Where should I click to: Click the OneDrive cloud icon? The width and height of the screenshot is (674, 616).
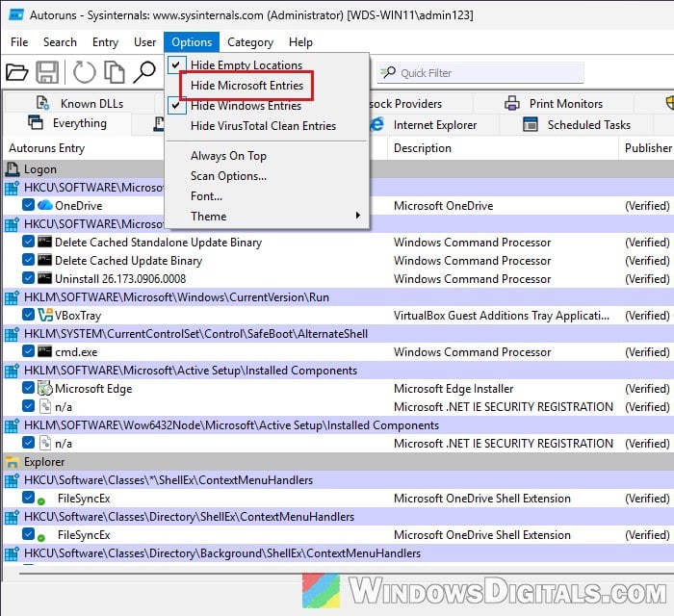pyautogui.click(x=44, y=205)
